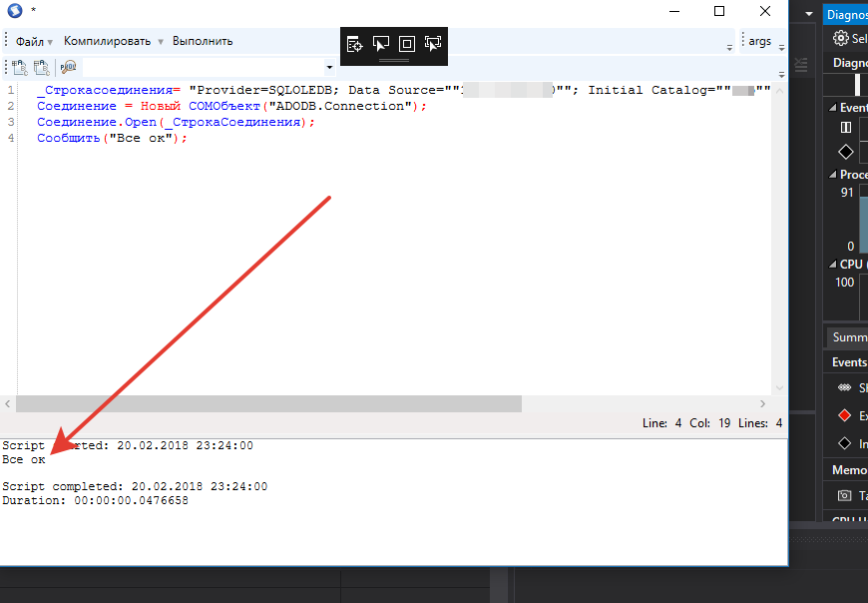Select the window capture tool

click(x=354, y=44)
